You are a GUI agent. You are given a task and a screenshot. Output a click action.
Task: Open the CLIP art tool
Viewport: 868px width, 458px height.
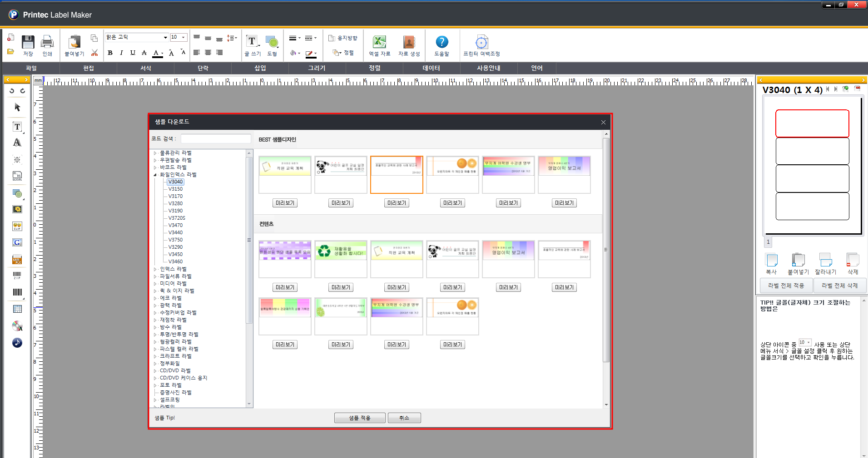(17, 226)
